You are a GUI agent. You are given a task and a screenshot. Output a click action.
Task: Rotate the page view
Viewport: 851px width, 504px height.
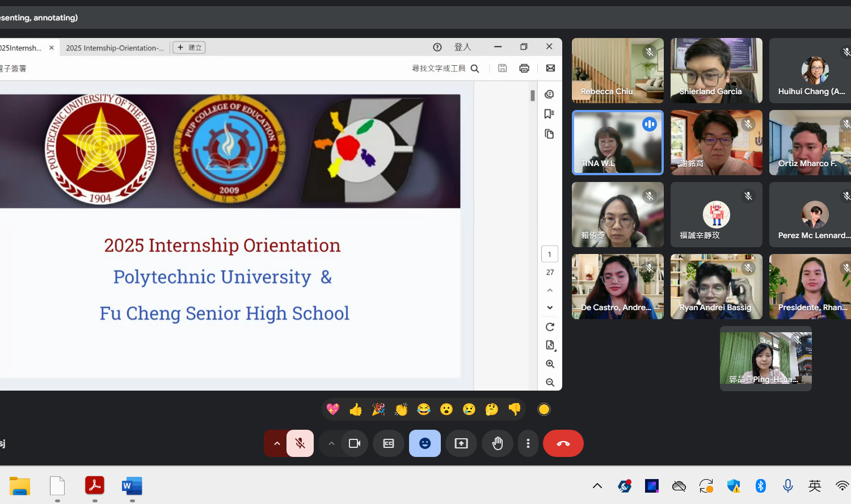[550, 327]
